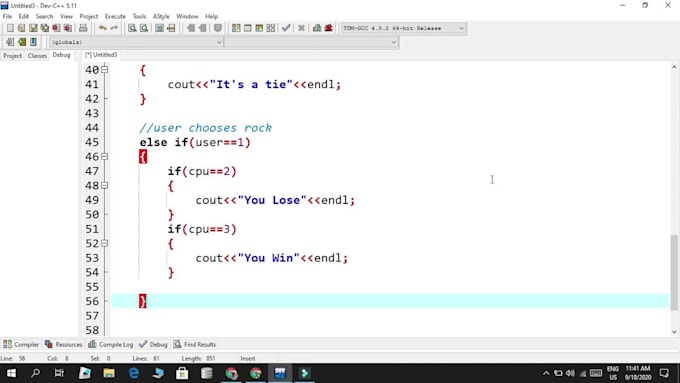Click the Redo toolbar icon

(x=114, y=28)
